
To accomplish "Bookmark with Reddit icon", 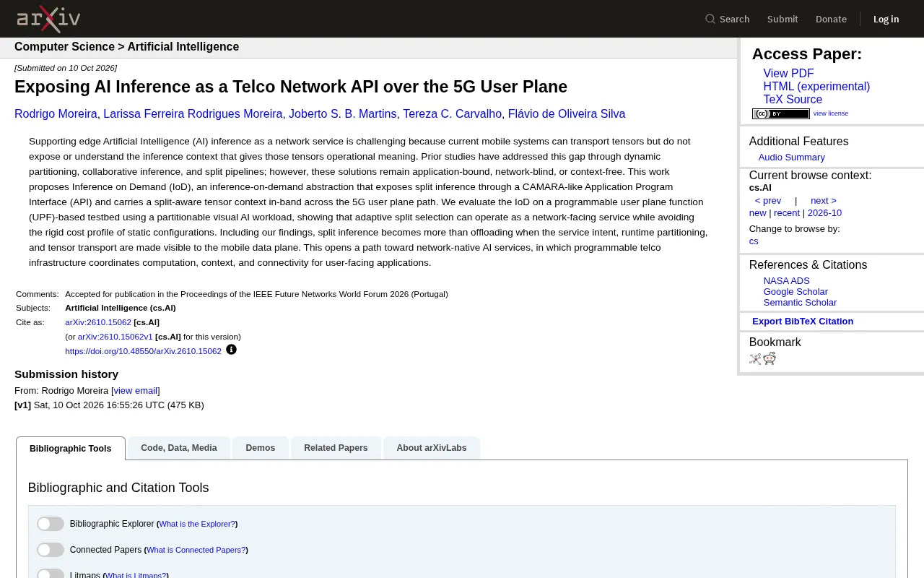I will [770, 358].
